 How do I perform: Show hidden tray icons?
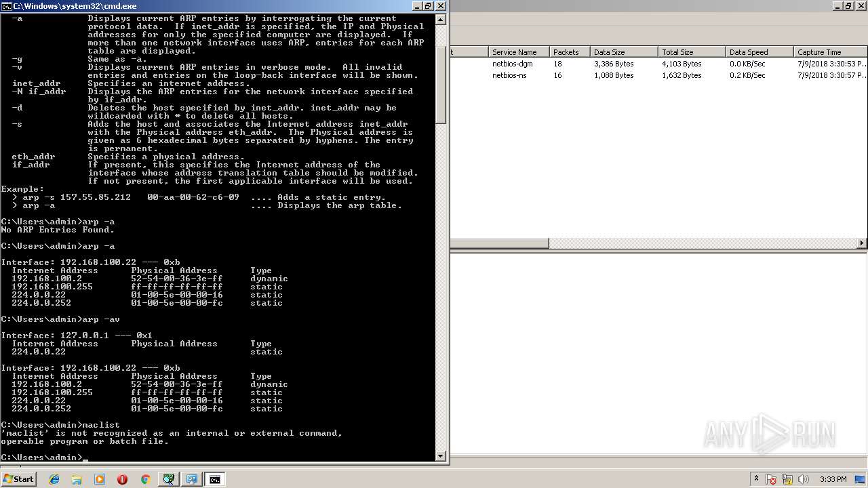[756, 479]
